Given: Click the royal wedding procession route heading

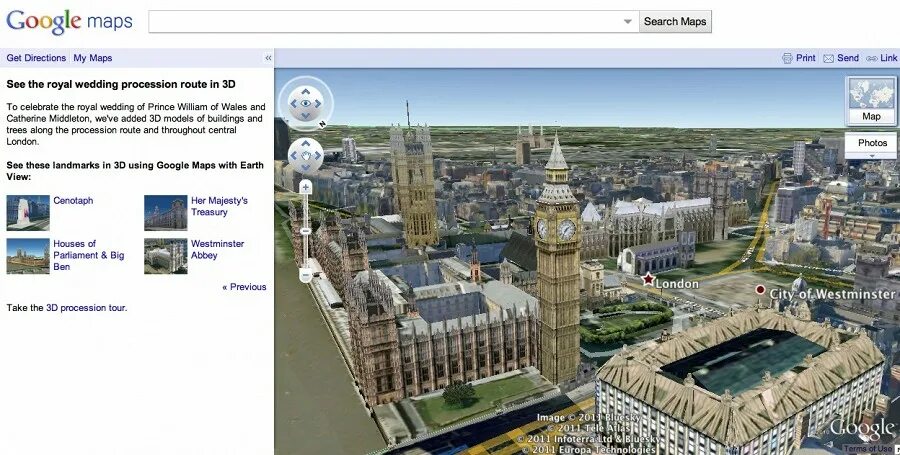Looking at the screenshot, I should coord(121,84).
